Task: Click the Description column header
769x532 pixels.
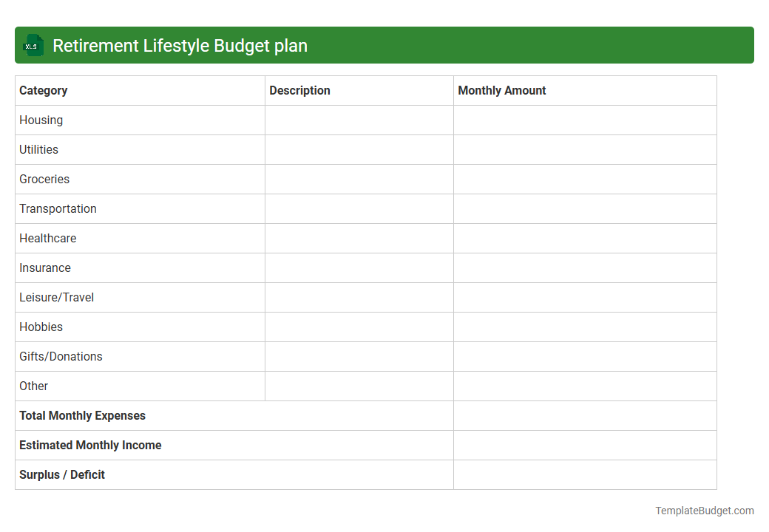Action: tap(299, 90)
